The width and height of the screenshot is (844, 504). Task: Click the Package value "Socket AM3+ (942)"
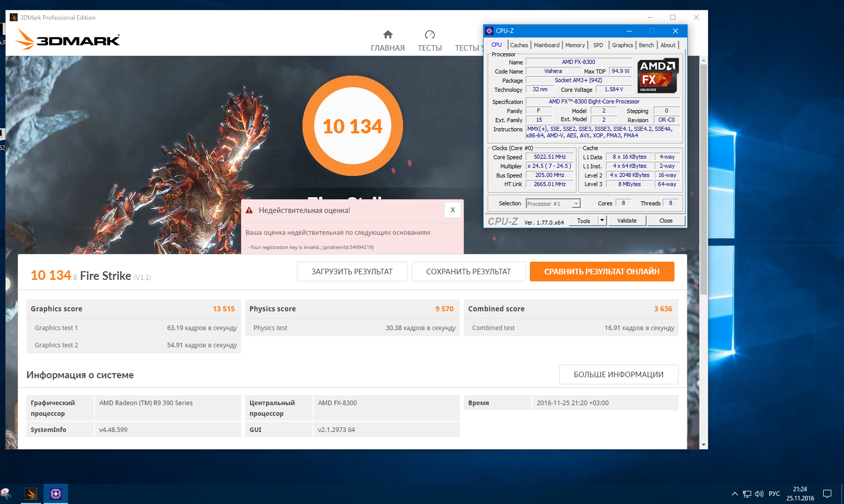[579, 81]
